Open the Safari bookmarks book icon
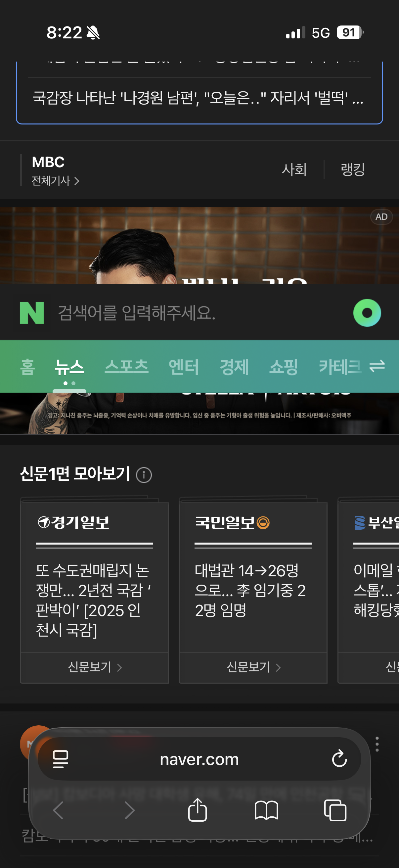Image resolution: width=399 pixels, height=868 pixels. point(266,810)
